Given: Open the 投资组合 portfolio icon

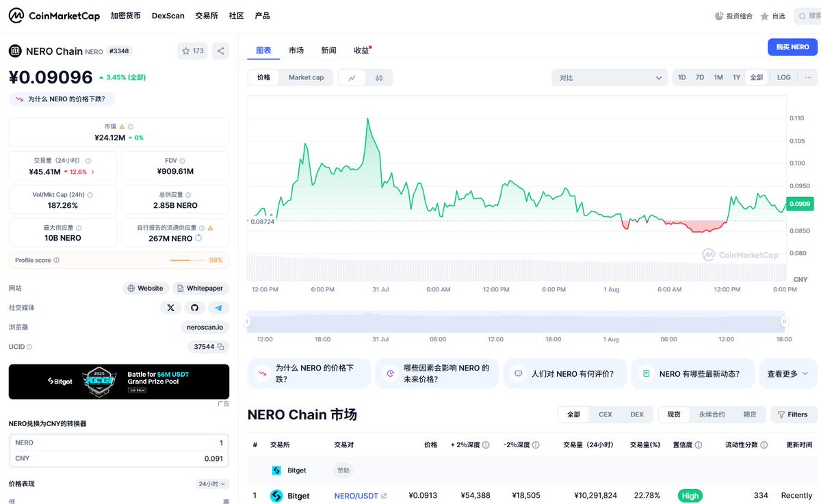Looking at the screenshot, I should coord(718,16).
